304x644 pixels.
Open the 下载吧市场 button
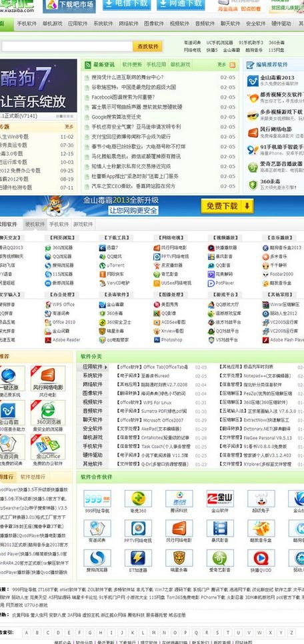(x=69, y=5)
